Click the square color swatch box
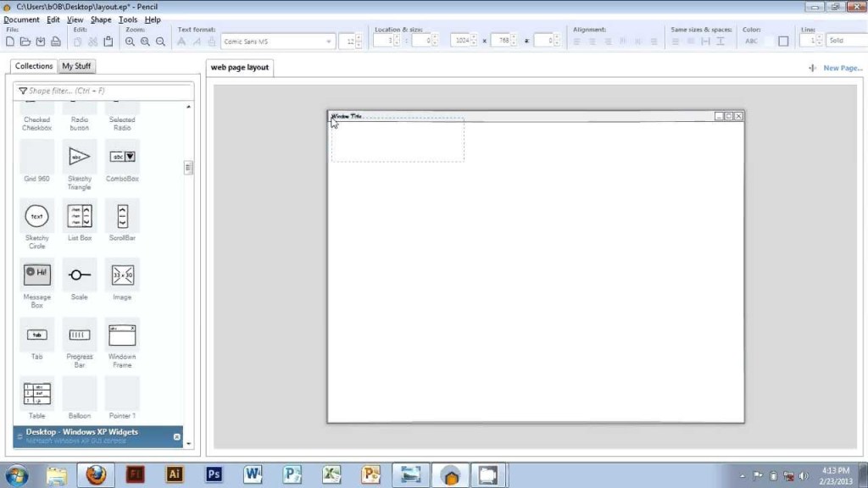Viewport: 868px width, 488px height. [x=783, y=41]
